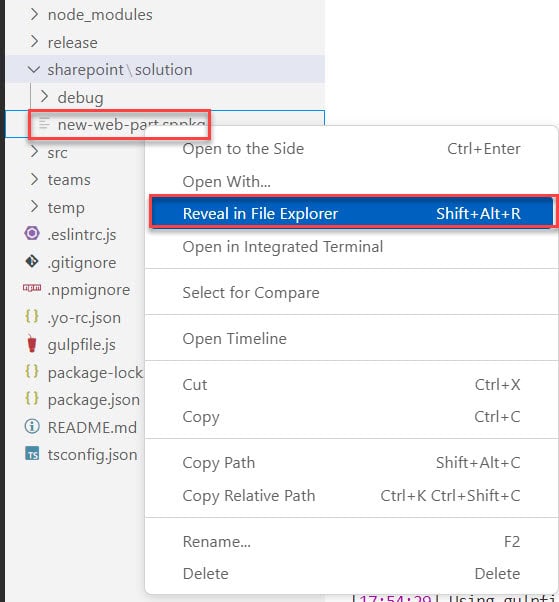The width and height of the screenshot is (559, 602).
Task: Click the tsconfig.json TS icon
Action: click(32, 454)
